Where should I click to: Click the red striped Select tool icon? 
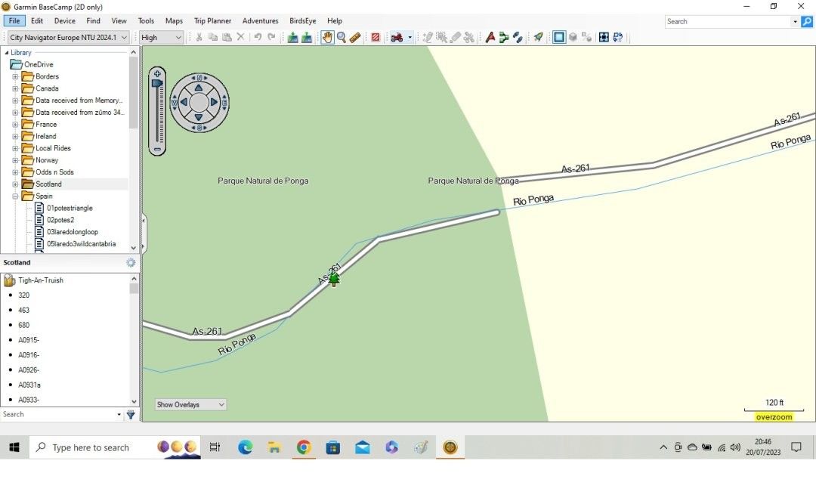pyautogui.click(x=376, y=38)
